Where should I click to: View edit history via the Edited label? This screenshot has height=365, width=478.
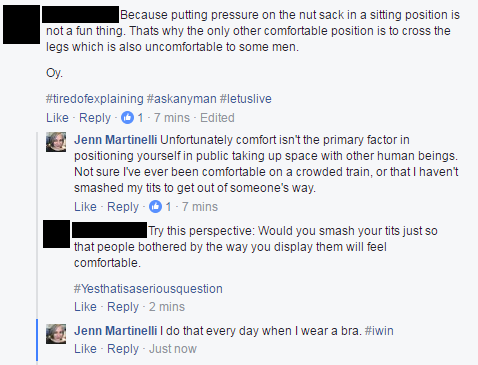(x=217, y=118)
